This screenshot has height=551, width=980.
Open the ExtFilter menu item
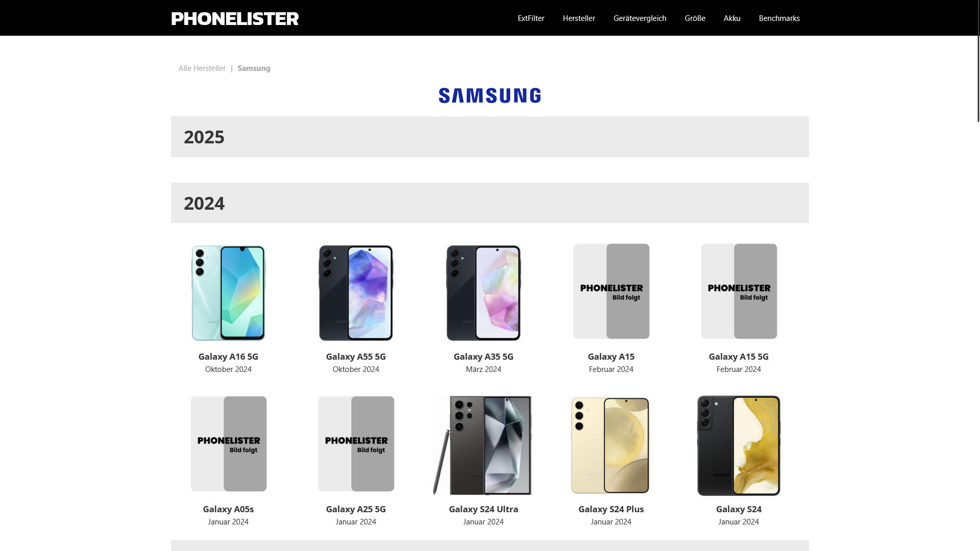[x=531, y=18]
